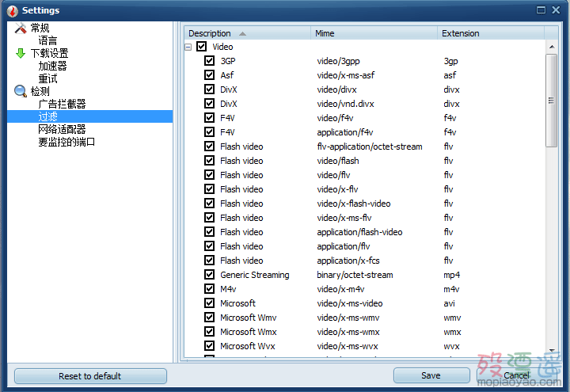Maximize the Settings window
This screenshot has width=570, height=392.
[541, 10]
